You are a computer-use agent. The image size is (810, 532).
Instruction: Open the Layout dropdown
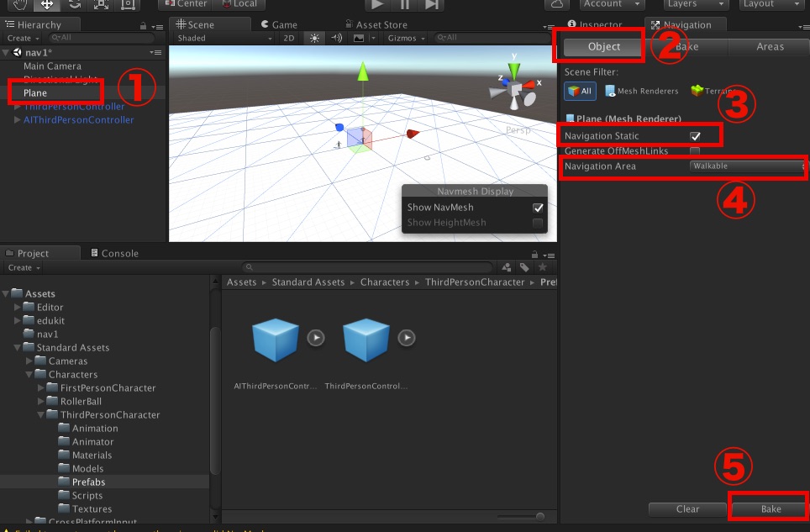click(772, 4)
